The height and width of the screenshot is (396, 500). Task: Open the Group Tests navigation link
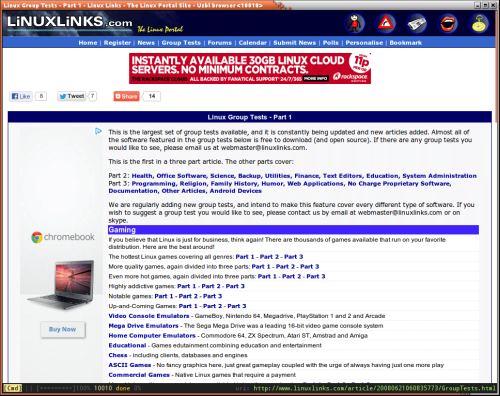[x=181, y=43]
